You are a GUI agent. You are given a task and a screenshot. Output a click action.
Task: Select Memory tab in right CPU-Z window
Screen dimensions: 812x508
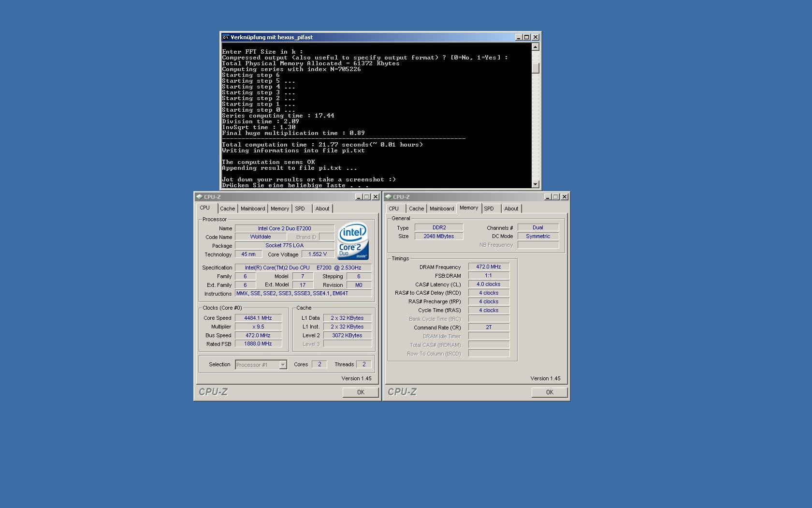[469, 208]
